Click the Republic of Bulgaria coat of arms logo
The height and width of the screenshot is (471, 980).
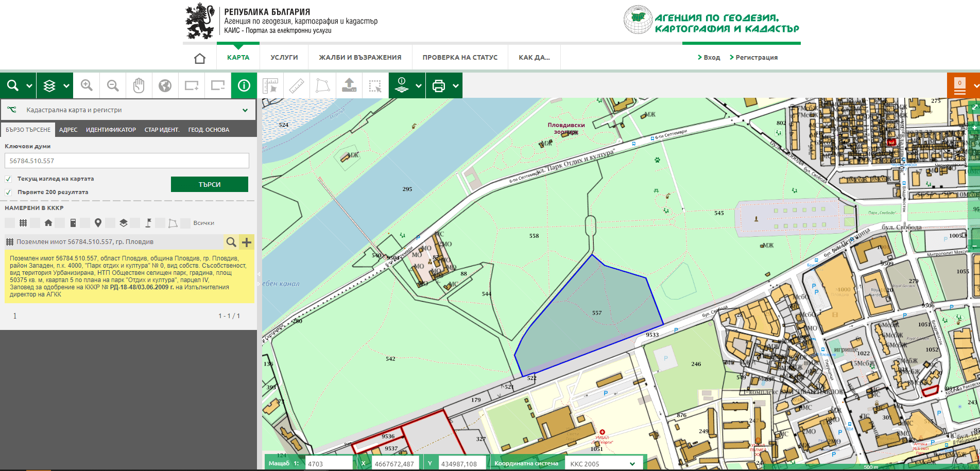tap(200, 21)
